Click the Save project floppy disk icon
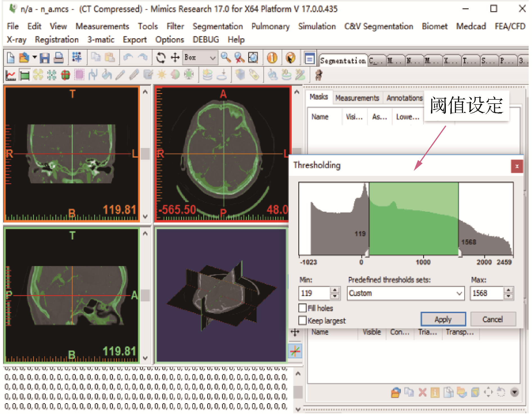This screenshot has width=532, height=414. [x=44, y=58]
